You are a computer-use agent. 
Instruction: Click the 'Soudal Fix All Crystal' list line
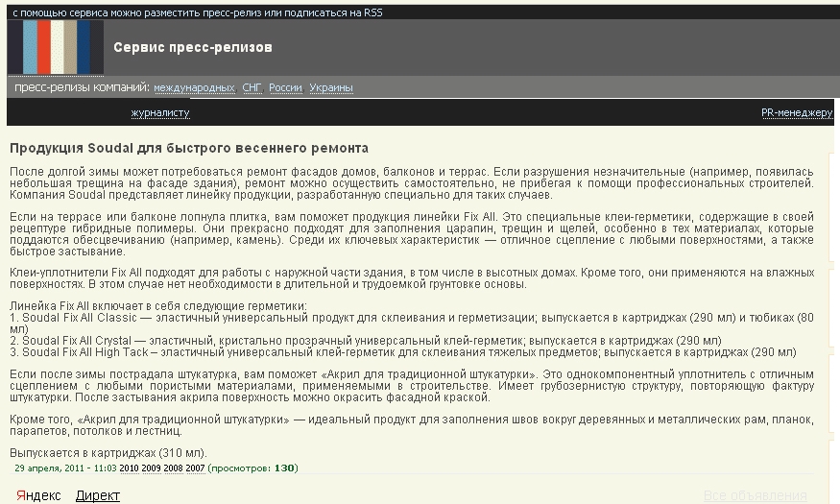366,341
